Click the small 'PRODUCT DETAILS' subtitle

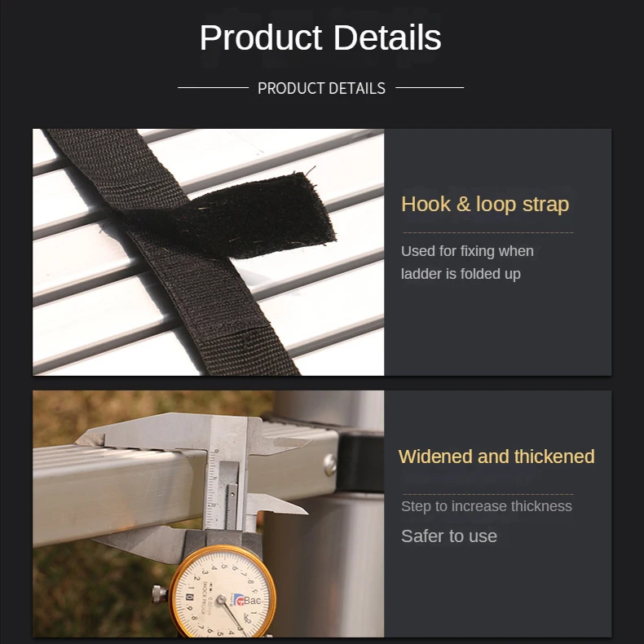pos(321,88)
